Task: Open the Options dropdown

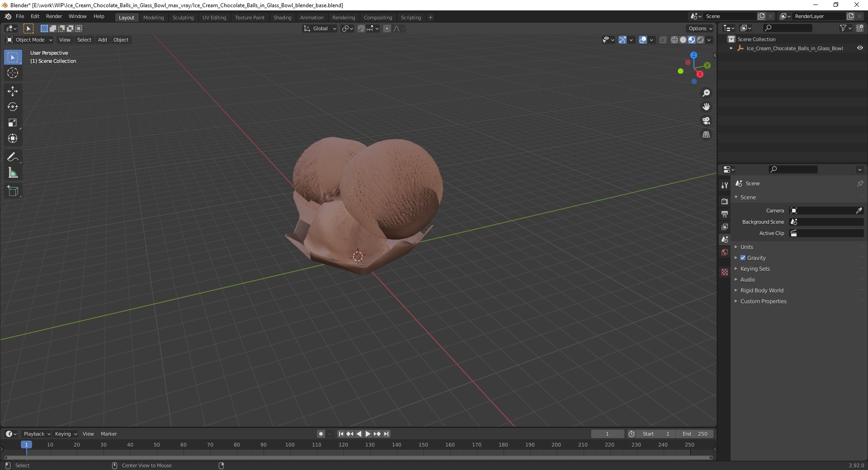Action: 700,28
